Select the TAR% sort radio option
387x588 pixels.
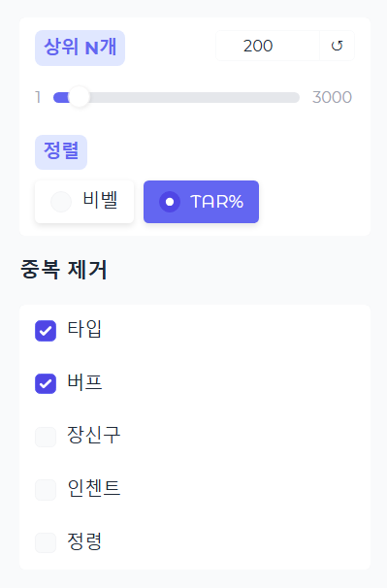point(201,202)
